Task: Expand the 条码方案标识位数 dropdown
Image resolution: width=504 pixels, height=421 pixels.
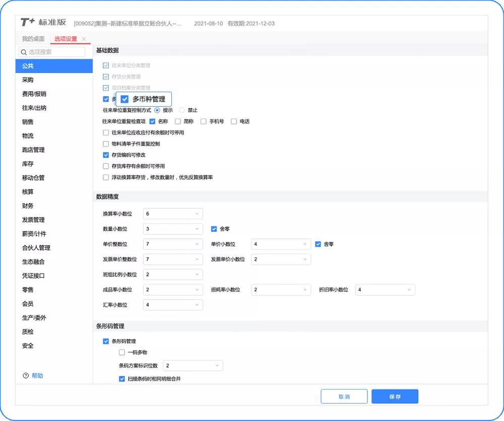Action: tap(193, 366)
